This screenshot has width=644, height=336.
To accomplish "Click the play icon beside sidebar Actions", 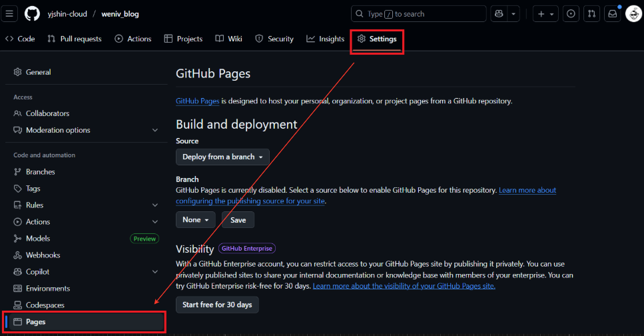I will pos(17,222).
